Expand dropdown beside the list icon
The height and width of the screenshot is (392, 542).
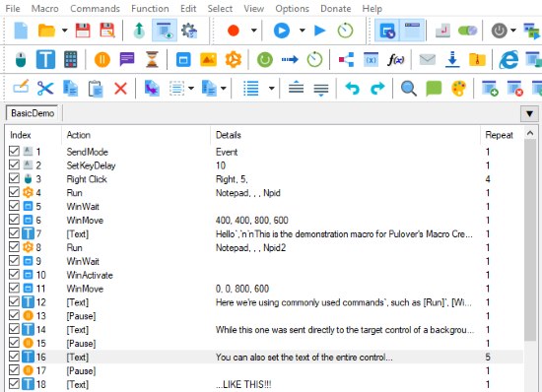272,89
